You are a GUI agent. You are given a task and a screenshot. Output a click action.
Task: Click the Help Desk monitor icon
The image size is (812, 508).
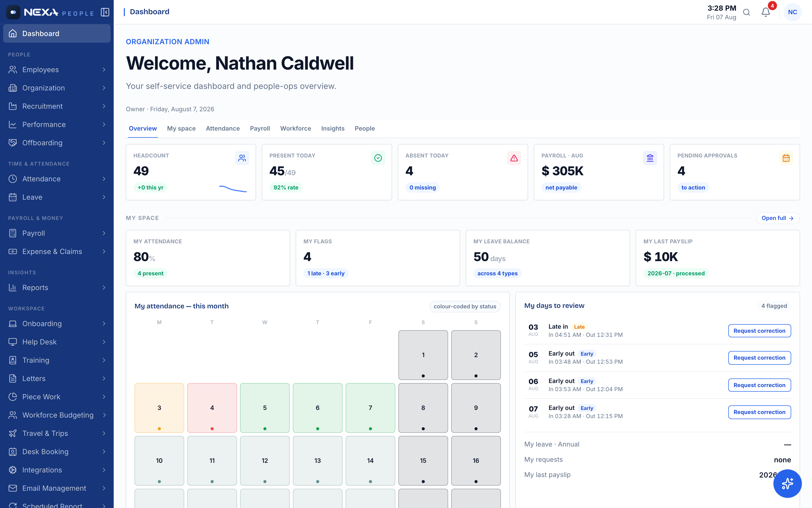tap(13, 342)
